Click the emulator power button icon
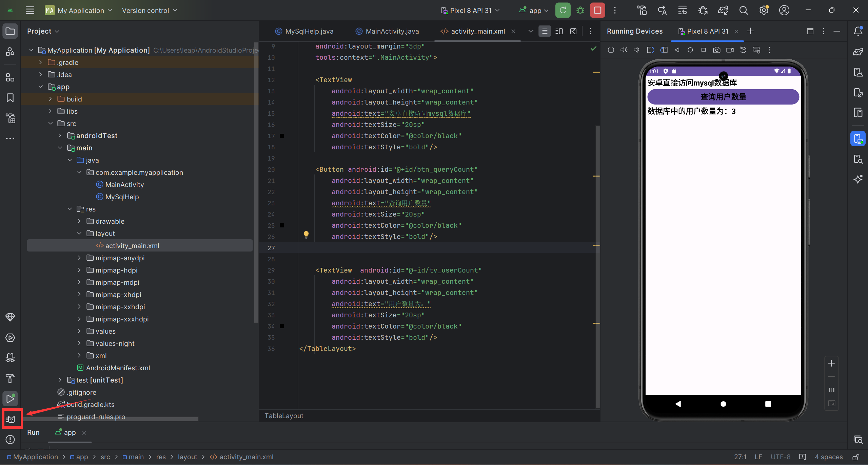The height and width of the screenshot is (465, 868). pyautogui.click(x=611, y=50)
